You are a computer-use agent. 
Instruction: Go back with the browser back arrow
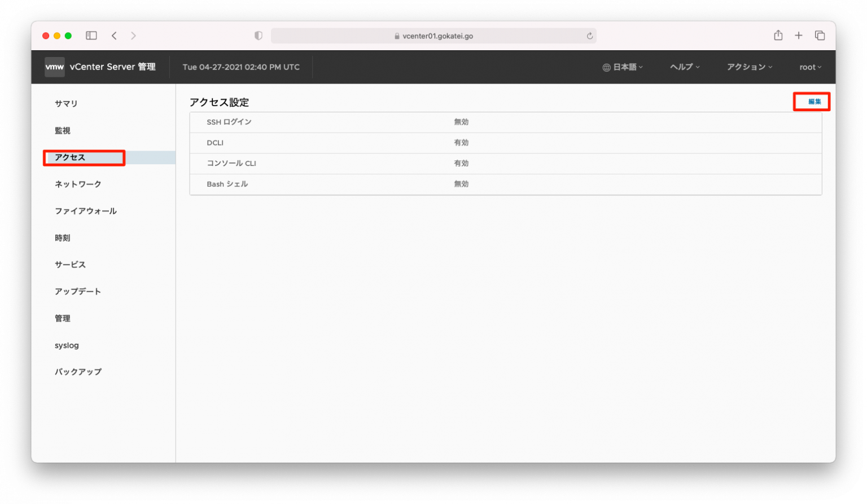[114, 36]
